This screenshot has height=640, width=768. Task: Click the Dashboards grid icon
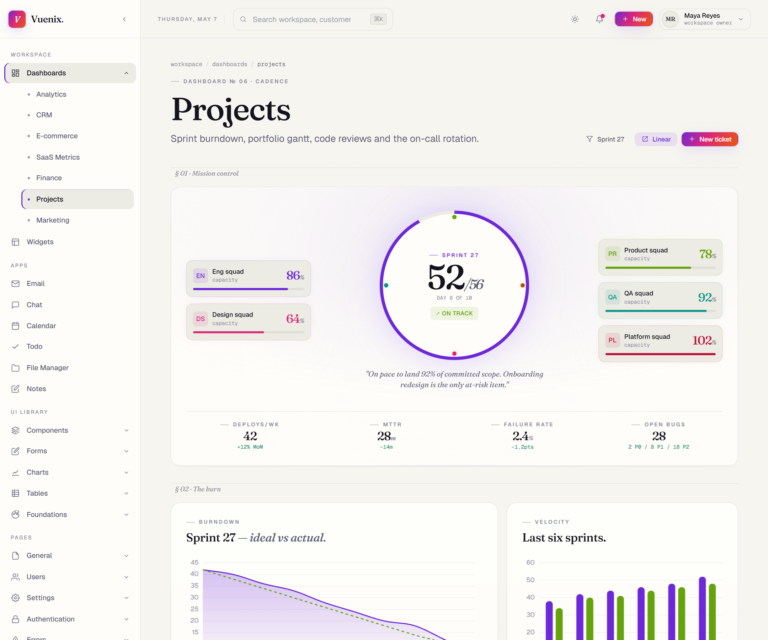15,73
